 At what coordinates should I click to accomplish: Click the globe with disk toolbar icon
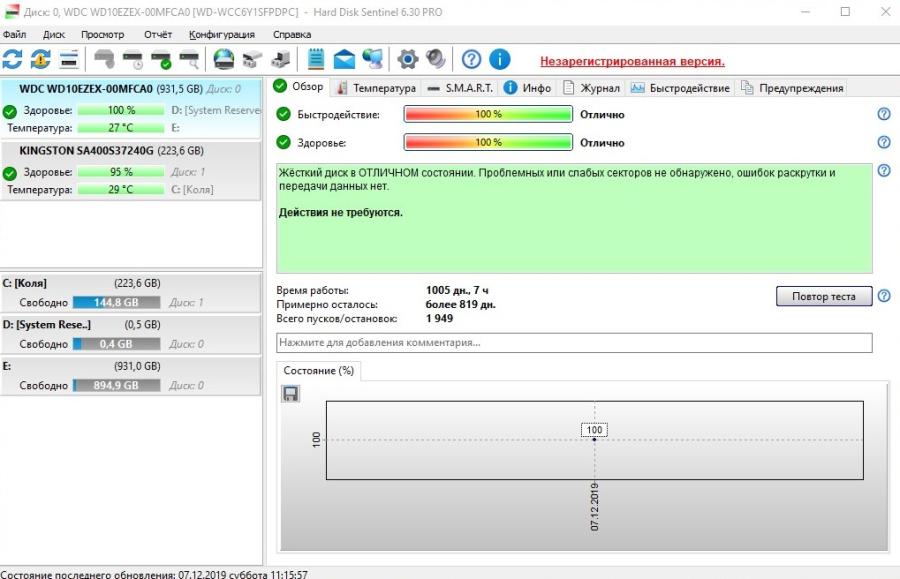tap(224, 60)
